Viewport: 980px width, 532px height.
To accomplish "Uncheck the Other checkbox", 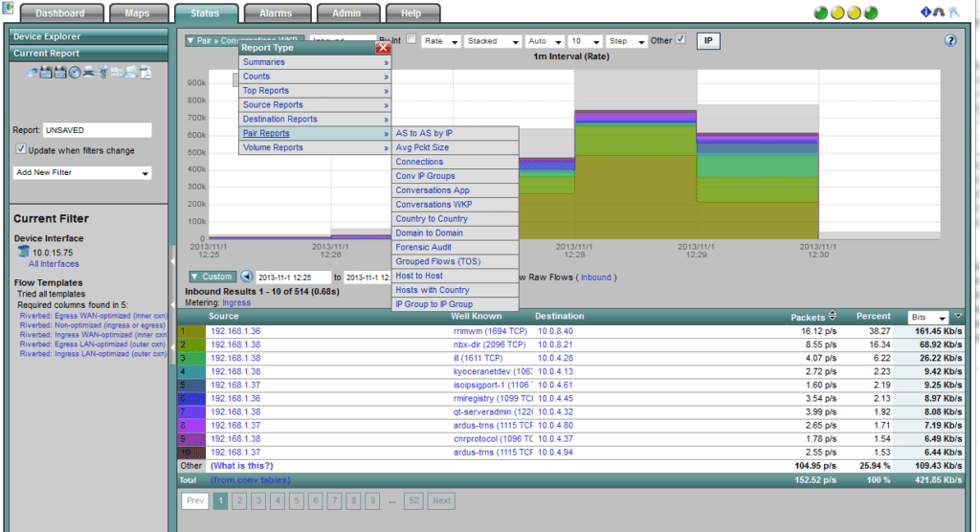I will 681,40.
